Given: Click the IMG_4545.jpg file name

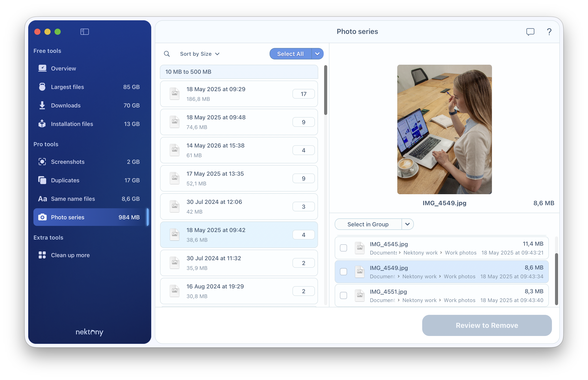Looking at the screenshot, I should point(389,244).
